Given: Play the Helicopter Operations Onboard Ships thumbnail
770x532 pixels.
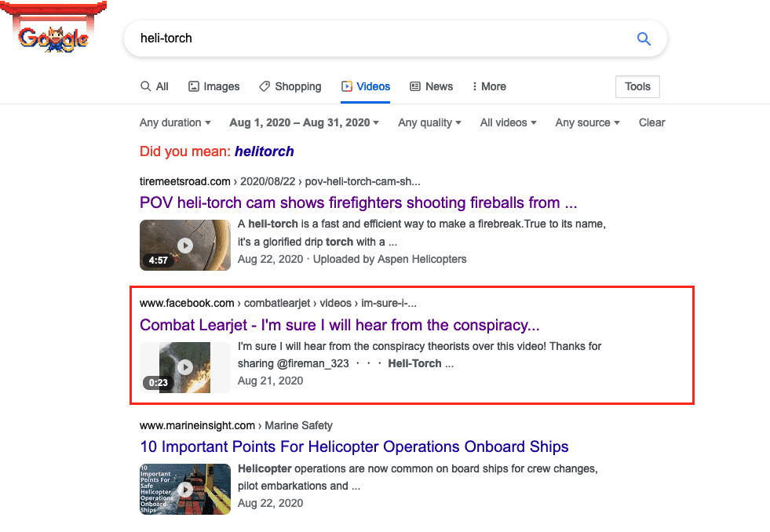Looking at the screenshot, I should tap(185, 490).
